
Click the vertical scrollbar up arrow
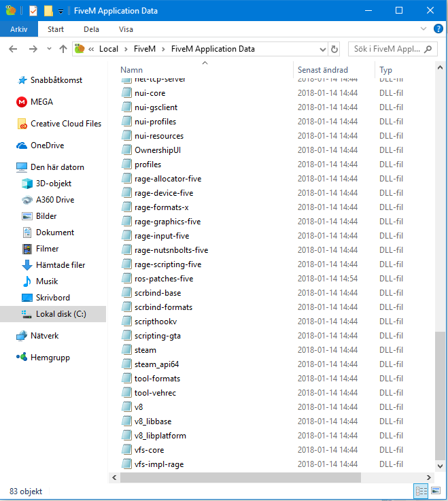point(440,68)
